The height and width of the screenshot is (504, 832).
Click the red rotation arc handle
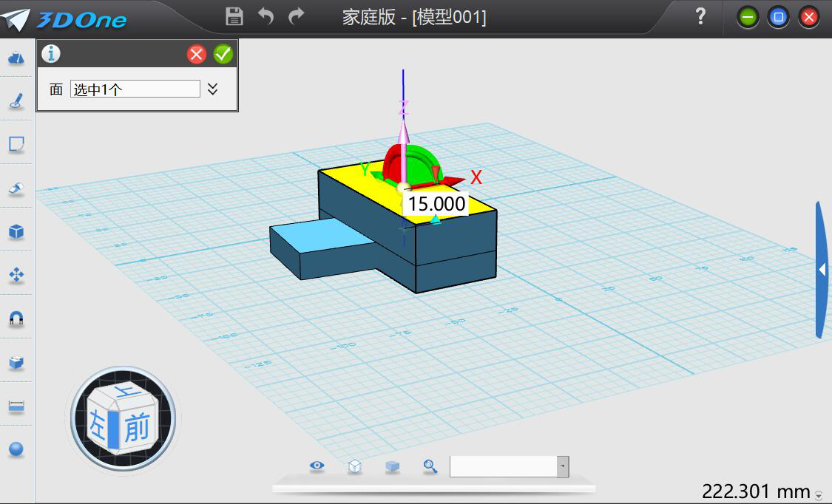(x=393, y=163)
